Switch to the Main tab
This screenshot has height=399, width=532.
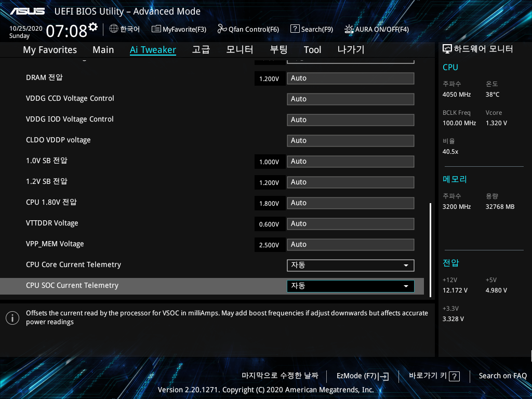pos(103,50)
